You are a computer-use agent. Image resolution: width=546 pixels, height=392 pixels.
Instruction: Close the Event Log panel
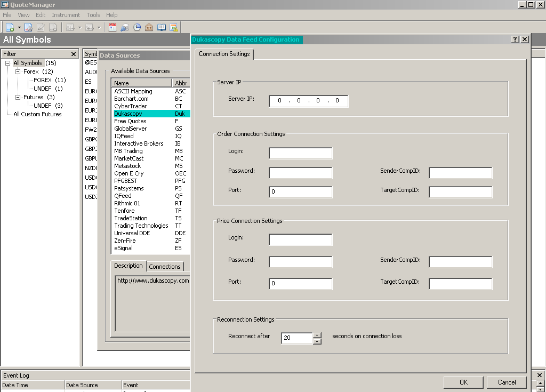click(540, 375)
